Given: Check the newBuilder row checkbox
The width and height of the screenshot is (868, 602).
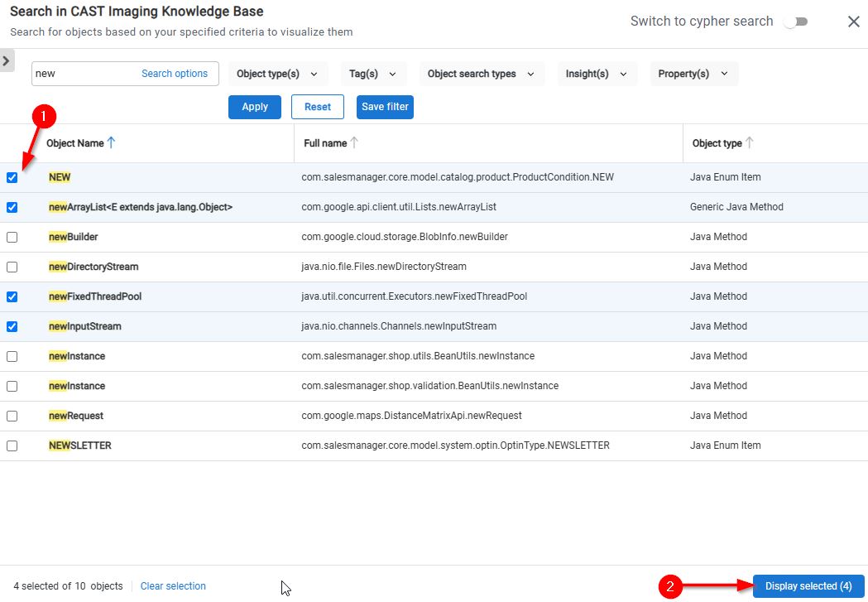Looking at the screenshot, I should tap(12, 238).
